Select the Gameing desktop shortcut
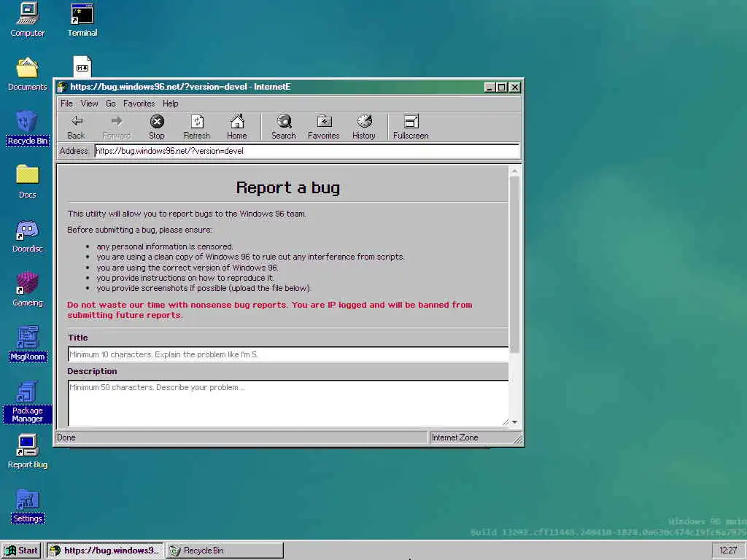747x560 pixels. [x=28, y=289]
